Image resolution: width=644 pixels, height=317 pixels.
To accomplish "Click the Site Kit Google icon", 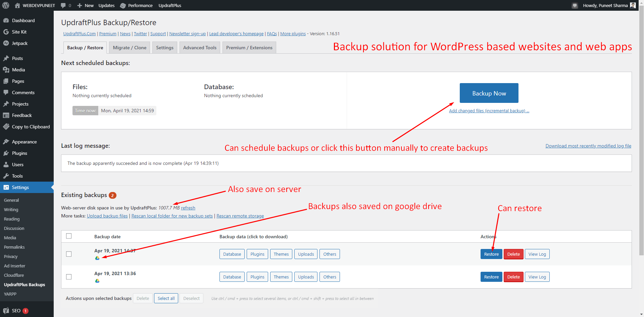I will 6,32.
